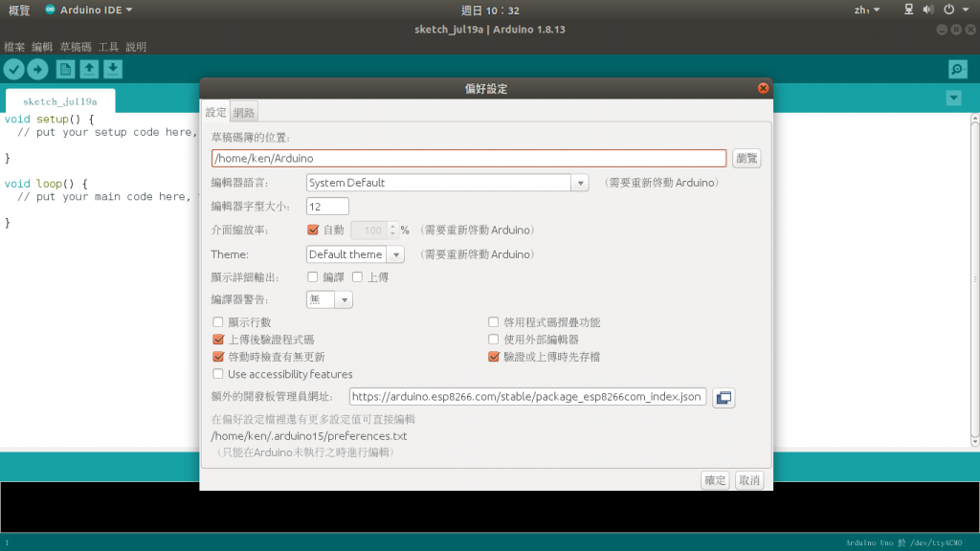Close the 偏好設定 dialog
Screen dimensions: 980x551
pyautogui.click(x=763, y=88)
